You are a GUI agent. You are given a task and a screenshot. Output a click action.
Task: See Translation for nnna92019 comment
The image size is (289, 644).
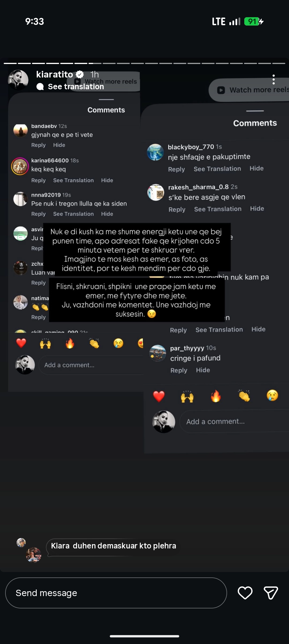click(x=73, y=214)
